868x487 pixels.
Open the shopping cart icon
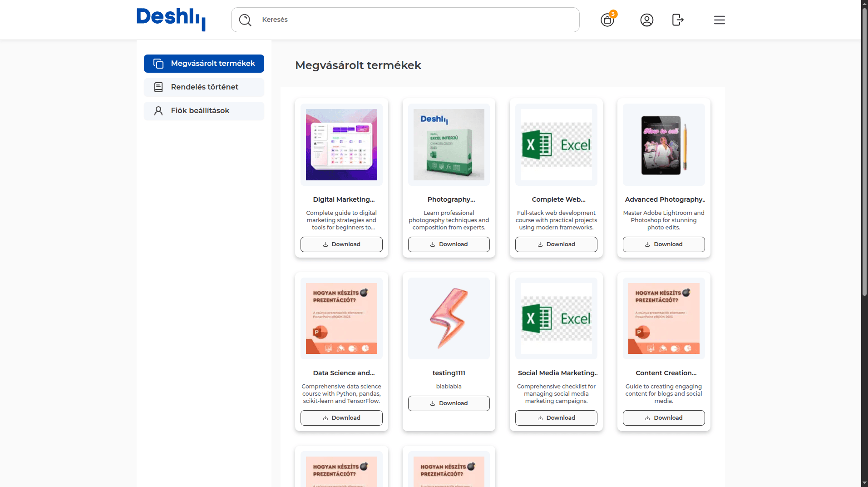607,20
